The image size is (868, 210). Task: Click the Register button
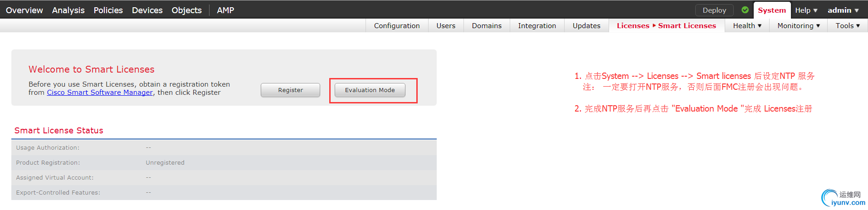[290, 90]
